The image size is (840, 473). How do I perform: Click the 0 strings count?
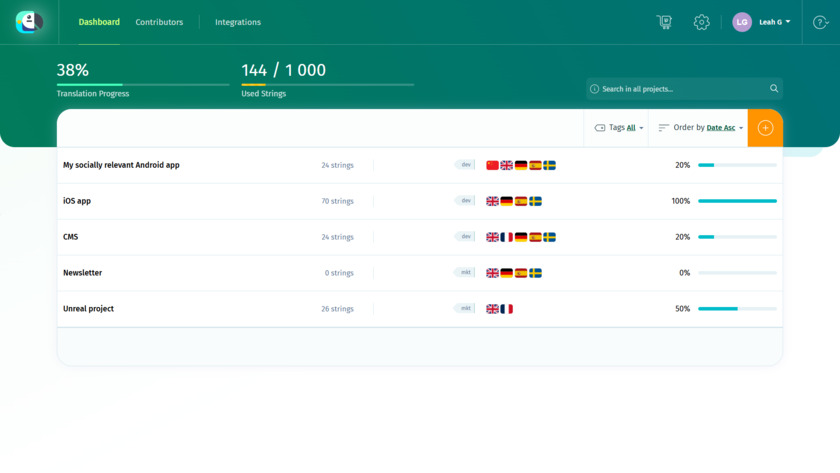(x=339, y=273)
